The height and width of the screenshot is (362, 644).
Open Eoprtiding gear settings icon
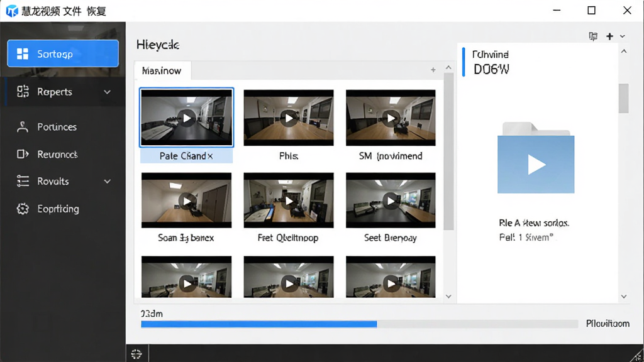coord(23,209)
